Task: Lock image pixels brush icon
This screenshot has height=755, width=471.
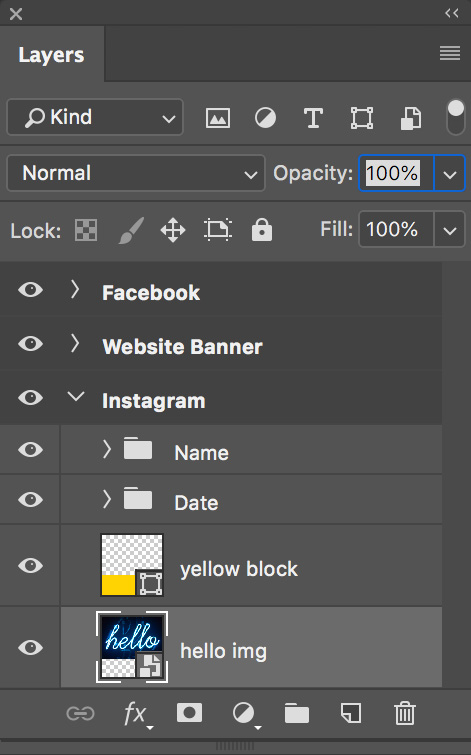Action: pos(131,230)
